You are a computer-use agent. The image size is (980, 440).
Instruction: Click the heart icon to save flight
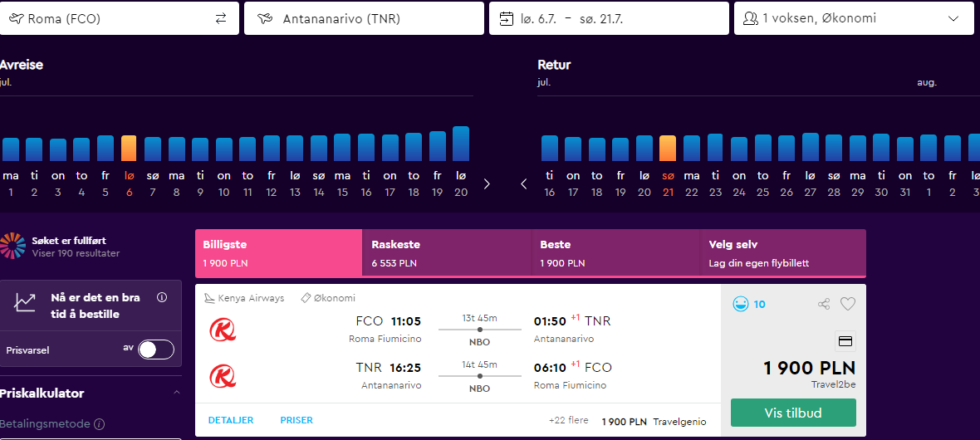[x=847, y=305]
